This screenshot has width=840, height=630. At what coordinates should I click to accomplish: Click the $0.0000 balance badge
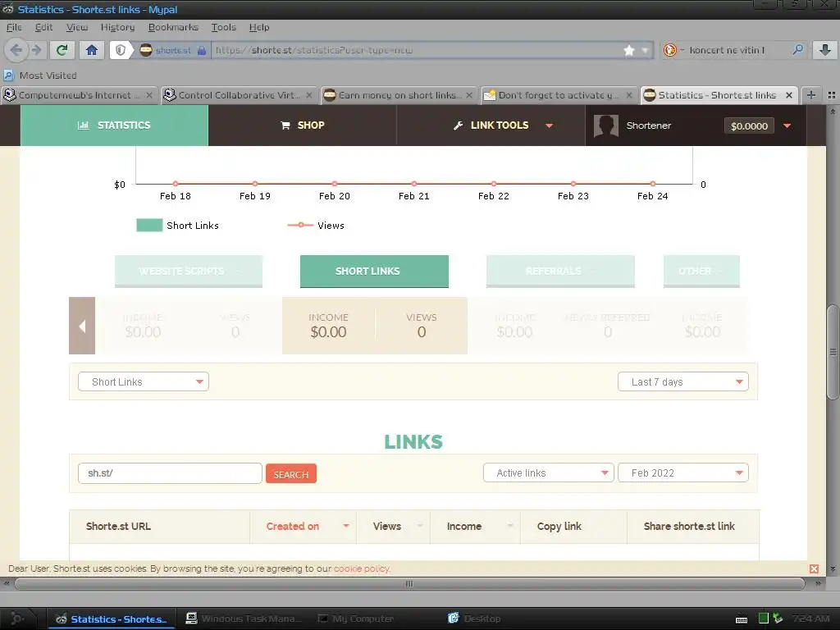749,126
